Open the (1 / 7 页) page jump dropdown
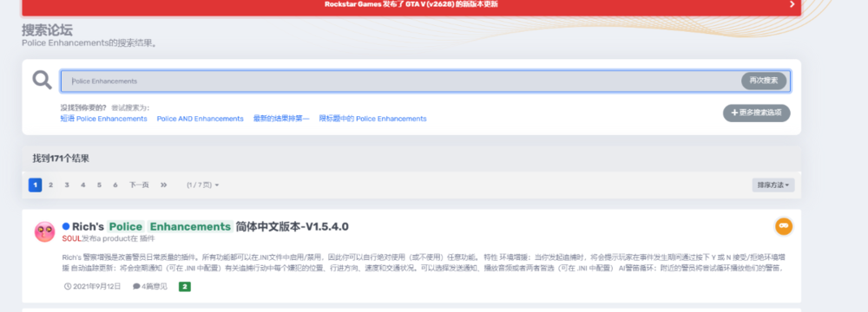868x312 pixels. click(202, 185)
